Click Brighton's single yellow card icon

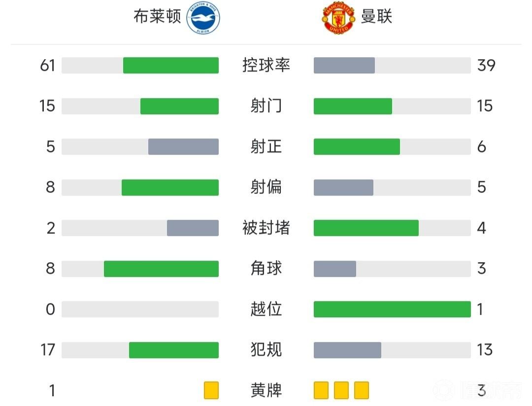point(211,390)
